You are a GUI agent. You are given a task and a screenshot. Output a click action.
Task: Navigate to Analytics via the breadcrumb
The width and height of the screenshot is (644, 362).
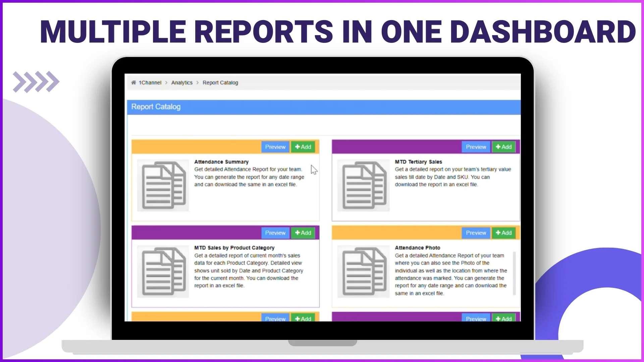182,82
